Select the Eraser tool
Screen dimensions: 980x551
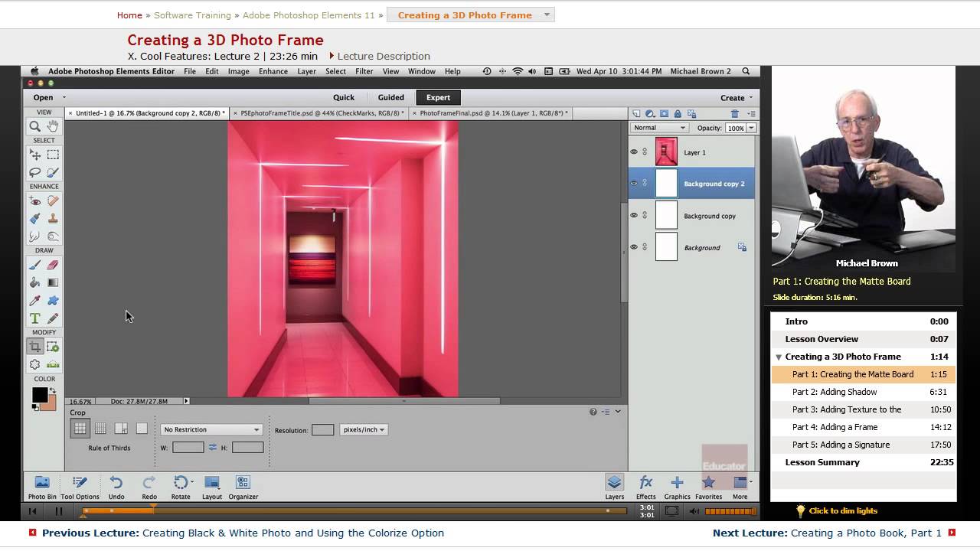click(53, 265)
